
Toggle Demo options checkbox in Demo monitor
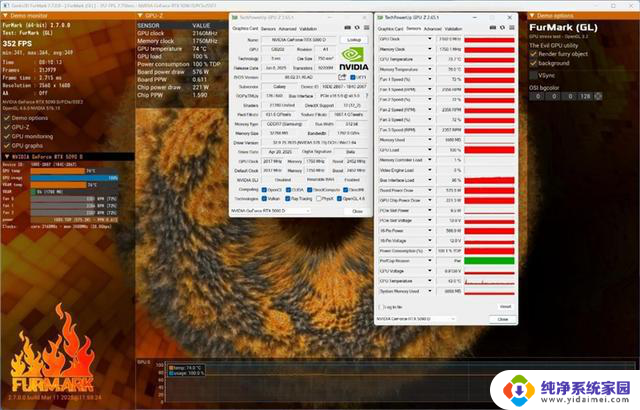(x=7, y=118)
